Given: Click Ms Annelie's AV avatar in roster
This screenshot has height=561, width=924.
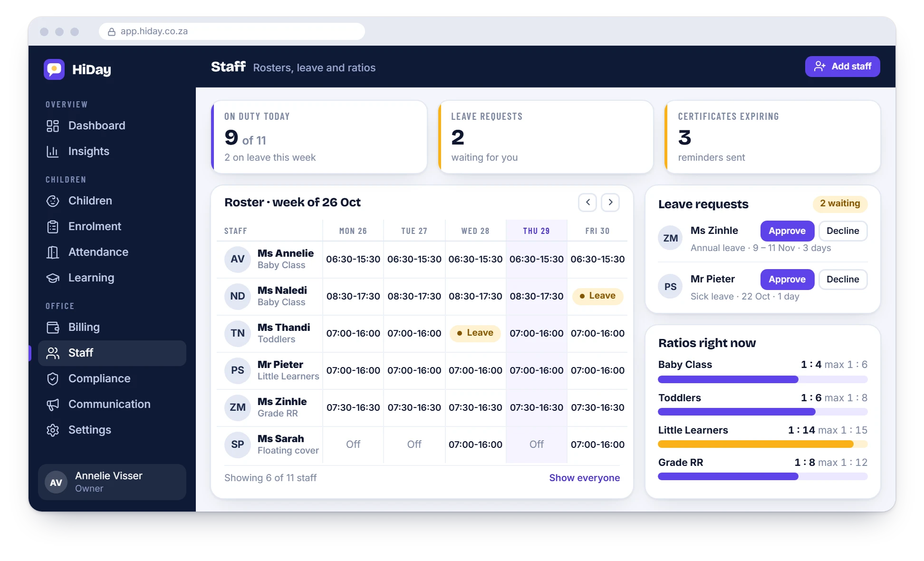Looking at the screenshot, I should tap(238, 259).
